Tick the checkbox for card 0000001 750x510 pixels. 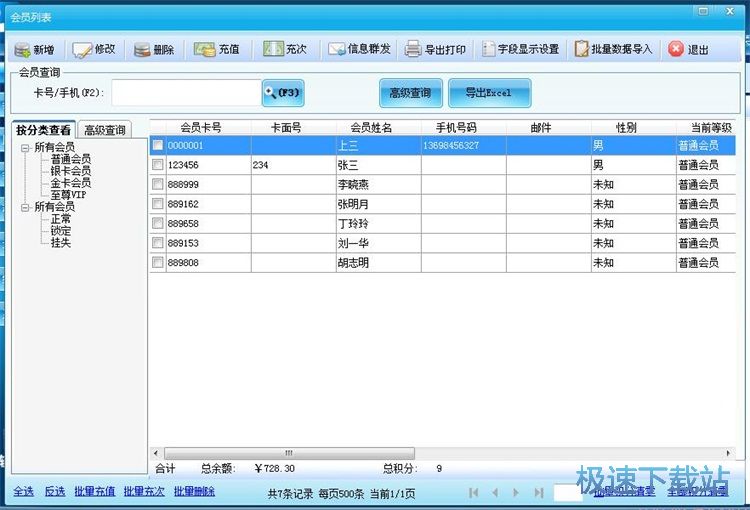pos(158,145)
